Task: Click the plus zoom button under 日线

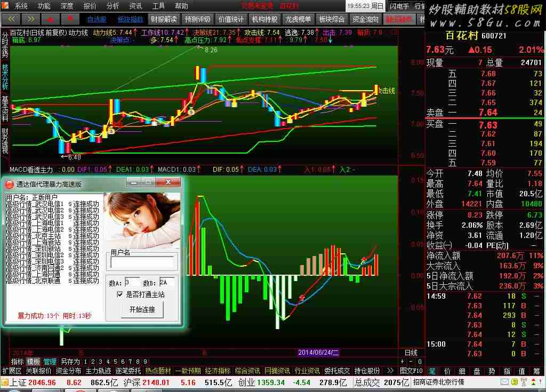Action: (403, 362)
